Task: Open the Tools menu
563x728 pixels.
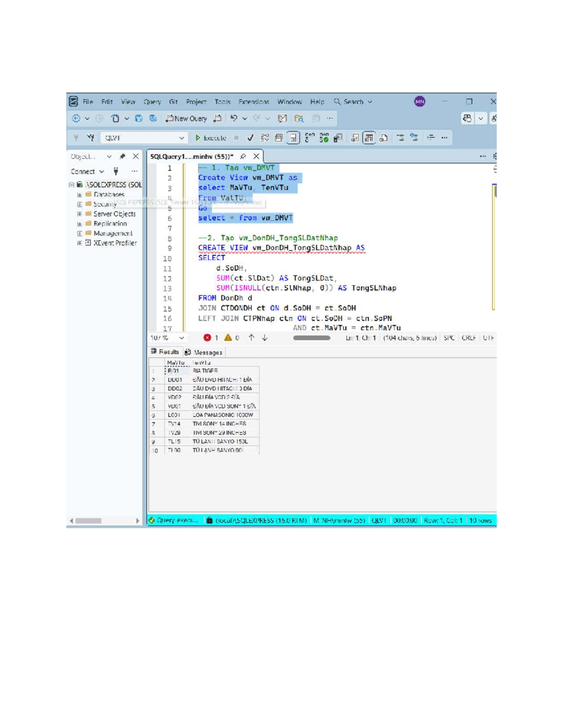Action: pyautogui.click(x=222, y=102)
